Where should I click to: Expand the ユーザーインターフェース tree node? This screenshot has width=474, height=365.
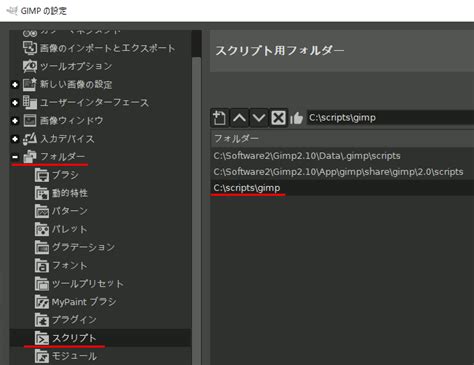pyautogui.click(x=15, y=103)
